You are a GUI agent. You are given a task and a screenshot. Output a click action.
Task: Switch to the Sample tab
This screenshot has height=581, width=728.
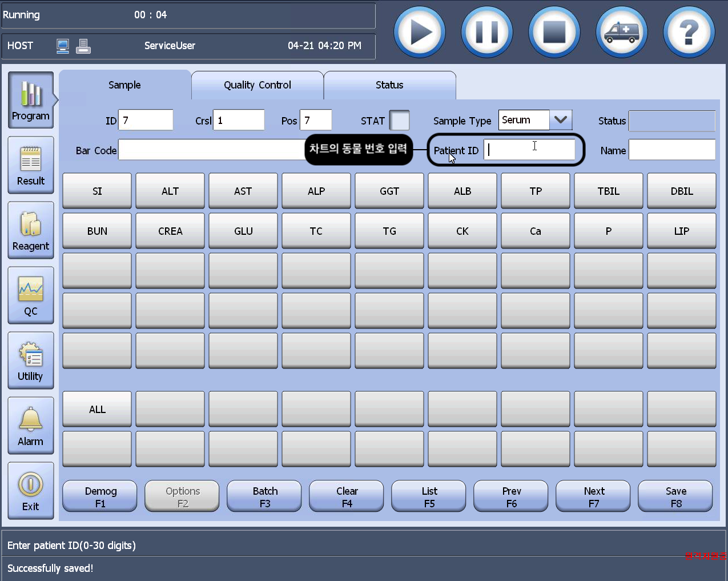[x=124, y=85]
